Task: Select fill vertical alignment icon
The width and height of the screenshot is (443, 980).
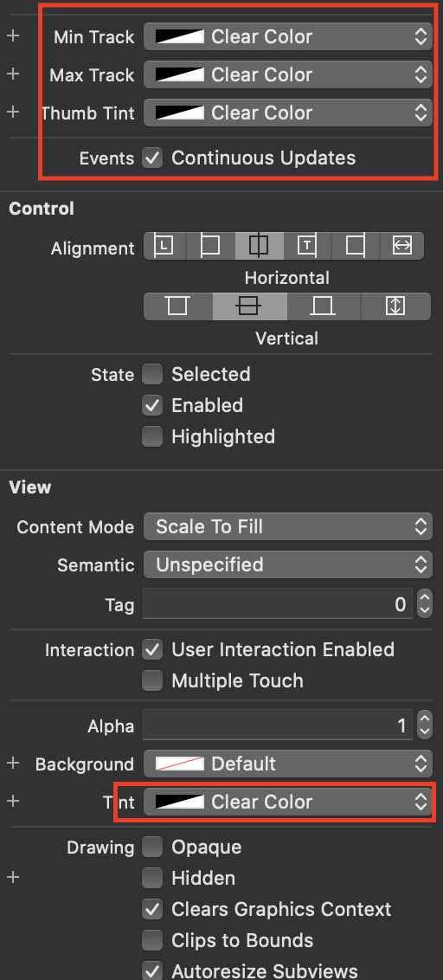Action: click(395, 306)
